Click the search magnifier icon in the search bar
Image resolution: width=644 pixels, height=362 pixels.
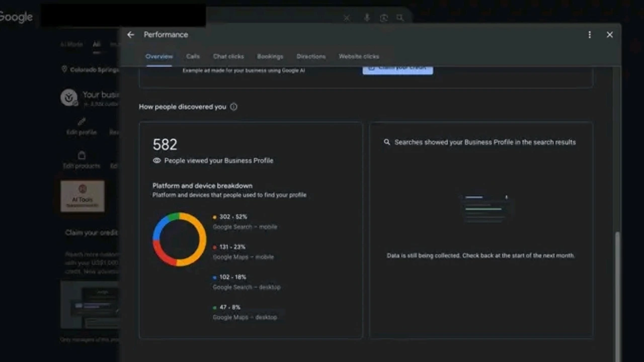pos(400,18)
